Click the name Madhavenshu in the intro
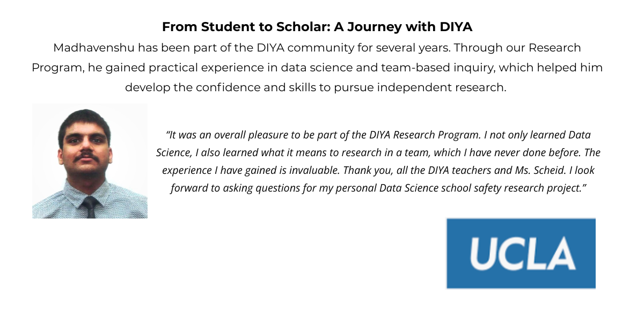This screenshot has width=644, height=322. (94, 47)
